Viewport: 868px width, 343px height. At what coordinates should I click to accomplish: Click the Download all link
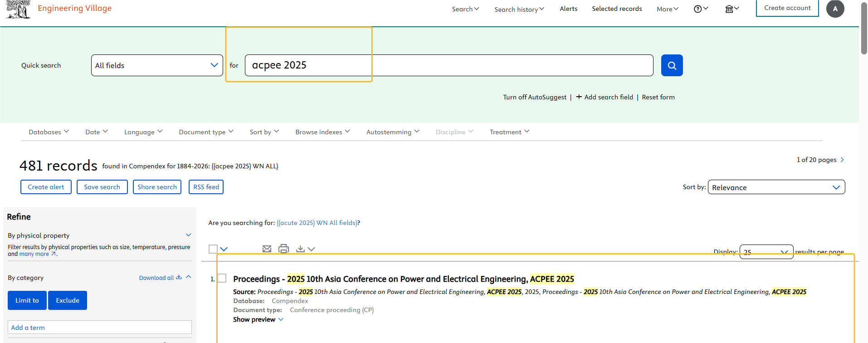click(156, 278)
